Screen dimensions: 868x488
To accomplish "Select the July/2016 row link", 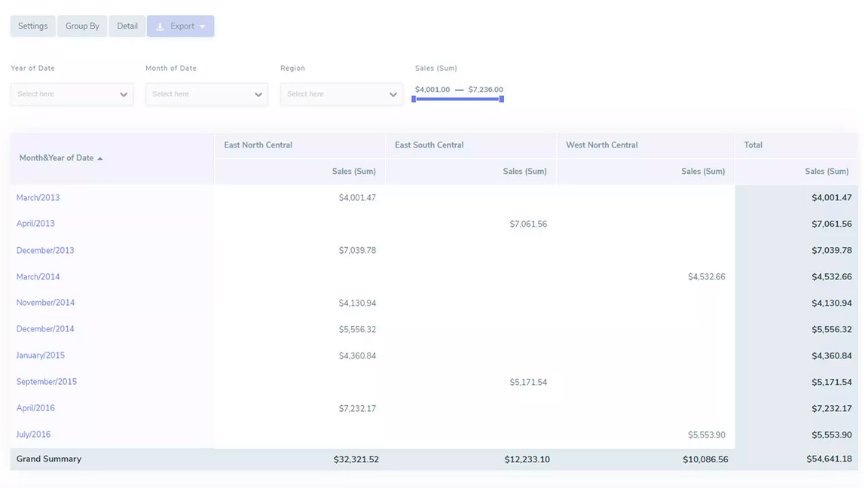I will point(33,435).
